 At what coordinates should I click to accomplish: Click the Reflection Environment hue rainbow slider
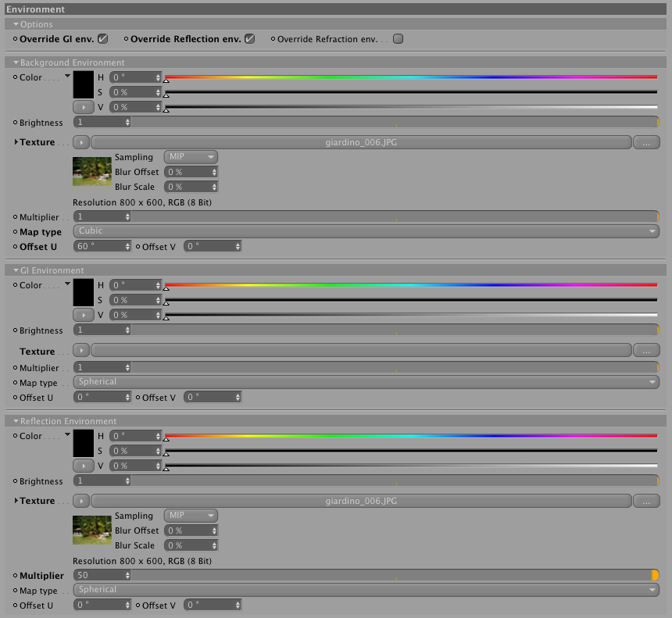point(411,436)
